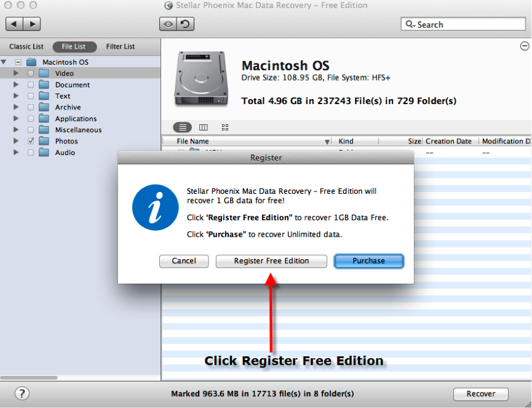Expand the Photos folder

16,141
